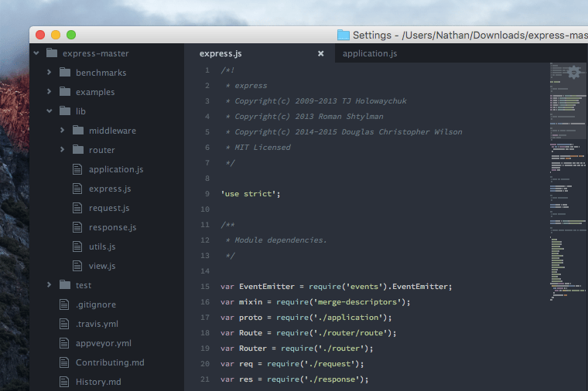Select the test folder label

click(84, 285)
